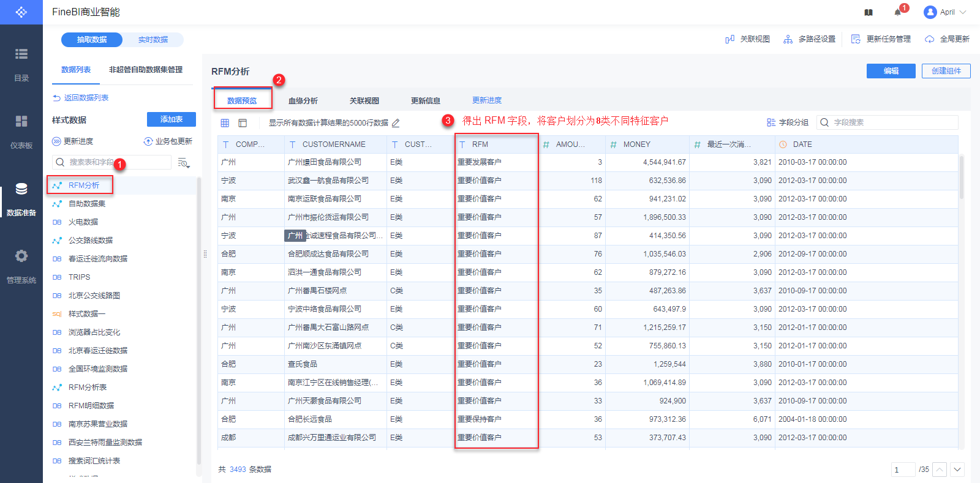
Task: Switch to field list view icon
Action: point(243,123)
